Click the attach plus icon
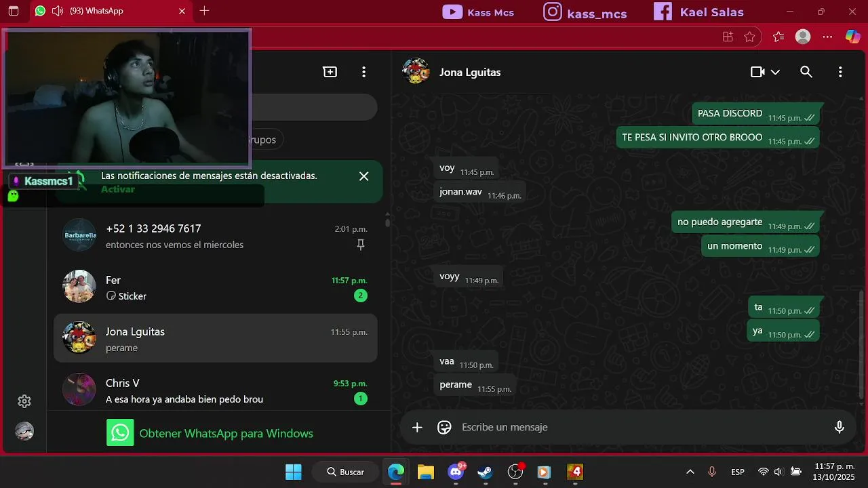 pyautogui.click(x=417, y=427)
